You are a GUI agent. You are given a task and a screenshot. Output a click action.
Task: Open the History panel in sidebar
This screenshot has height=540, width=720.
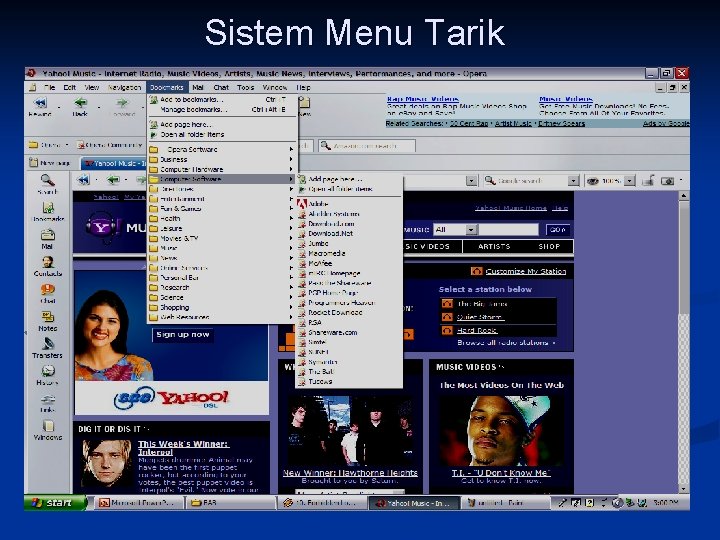click(x=47, y=375)
